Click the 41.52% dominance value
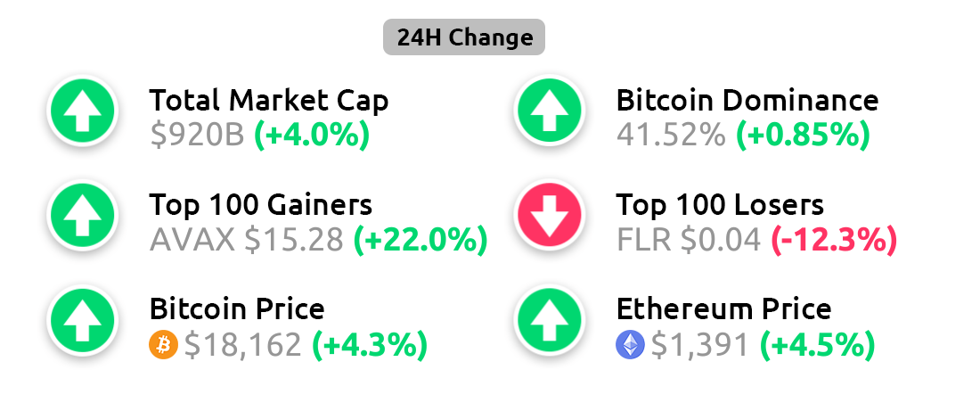980x411 pixels. click(671, 136)
